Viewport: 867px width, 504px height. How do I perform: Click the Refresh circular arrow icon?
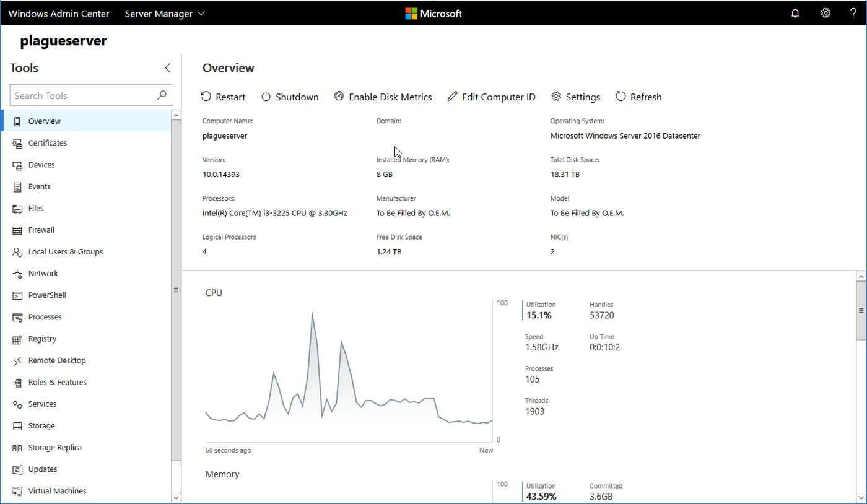tap(621, 97)
